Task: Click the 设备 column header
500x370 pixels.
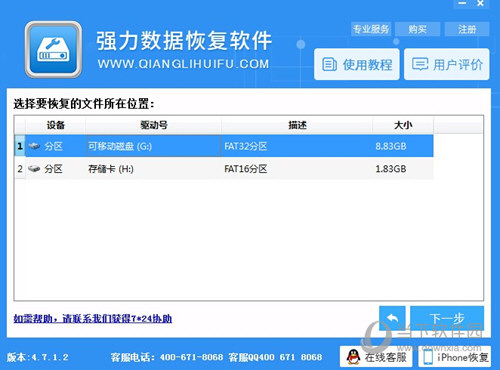Action: click(x=55, y=125)
